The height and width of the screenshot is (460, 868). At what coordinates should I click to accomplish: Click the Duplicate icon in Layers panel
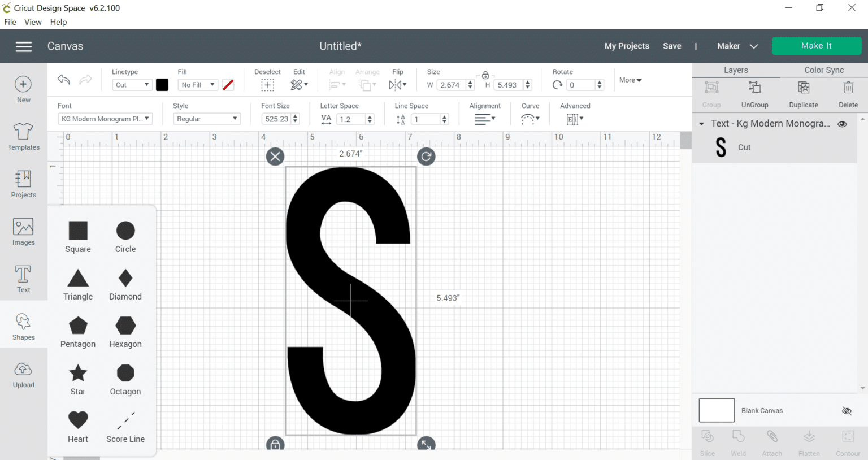pyautogui.click(x=803, y=93)
